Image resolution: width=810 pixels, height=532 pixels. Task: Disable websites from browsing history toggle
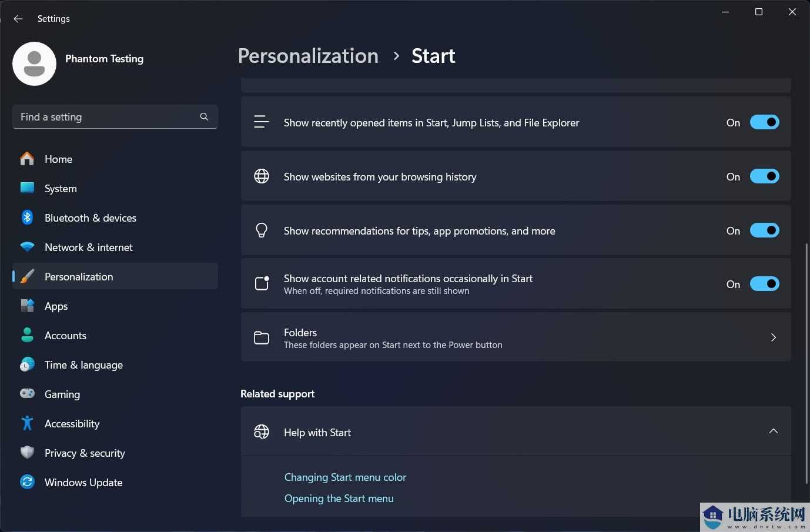pyautogui.click(x=764, y=176)
